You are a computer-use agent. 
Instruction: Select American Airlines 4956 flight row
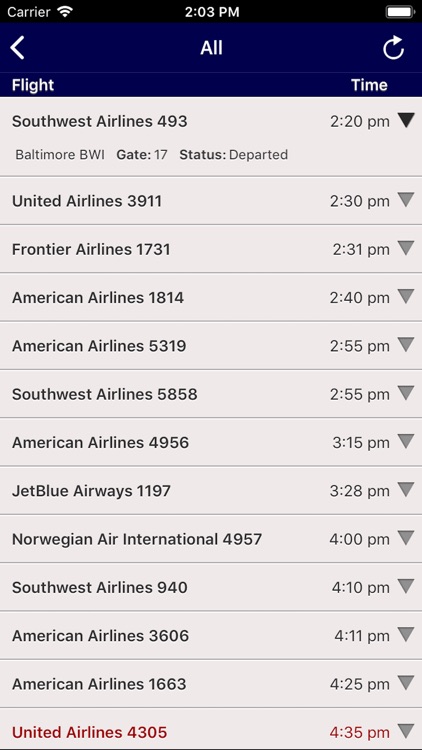point(211,442)
